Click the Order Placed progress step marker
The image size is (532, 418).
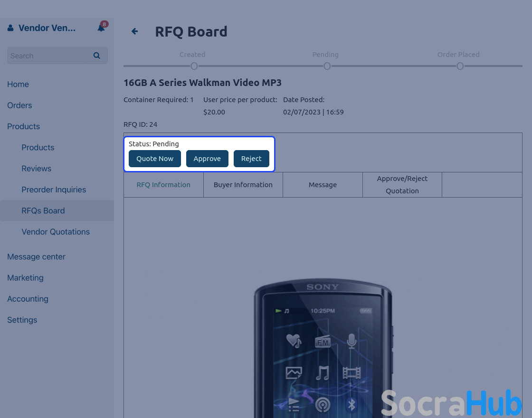pyautogui.click(x=460, y=66)
